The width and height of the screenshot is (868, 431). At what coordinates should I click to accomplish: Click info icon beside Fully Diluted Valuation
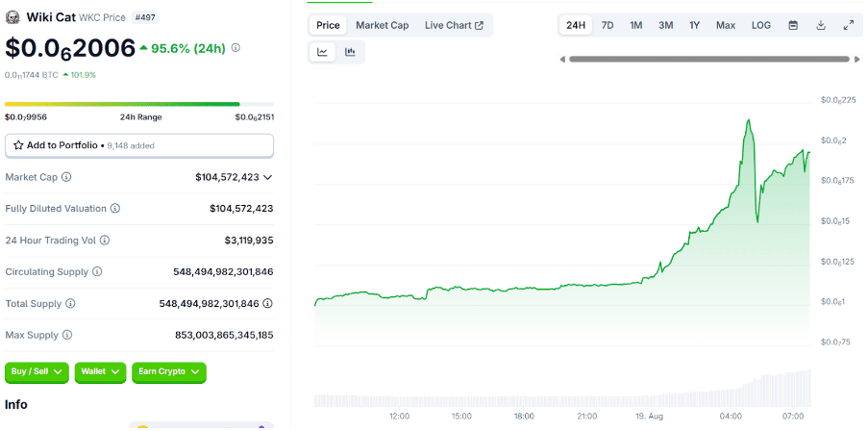(115, 208)
